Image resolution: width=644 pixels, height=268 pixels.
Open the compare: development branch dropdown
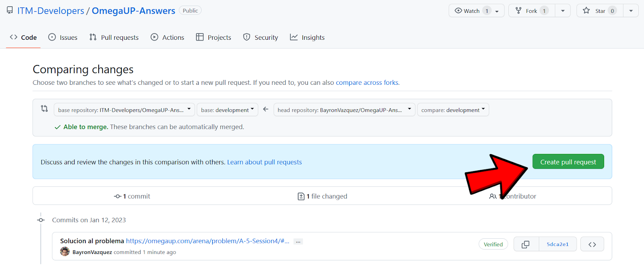click(x=453, y=110)
